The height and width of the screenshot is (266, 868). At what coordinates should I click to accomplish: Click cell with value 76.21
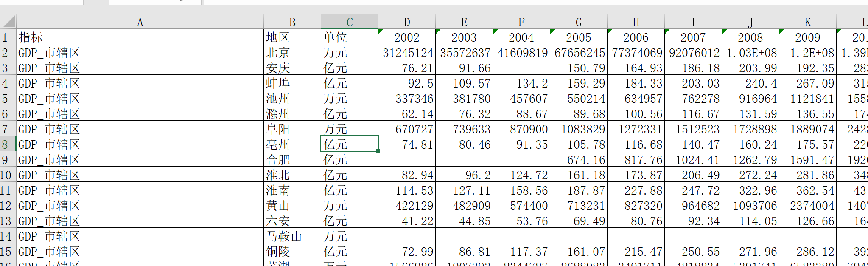click(x=407, y=68)
